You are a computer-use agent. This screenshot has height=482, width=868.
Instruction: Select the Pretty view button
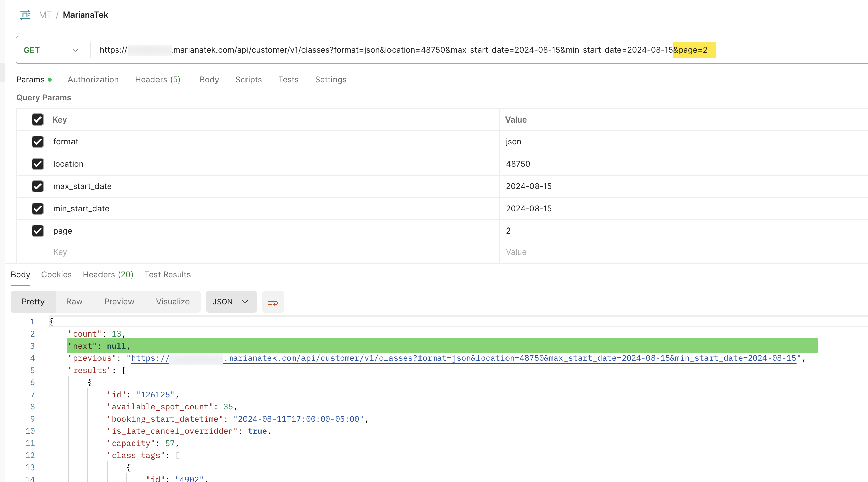pos(33,302)
